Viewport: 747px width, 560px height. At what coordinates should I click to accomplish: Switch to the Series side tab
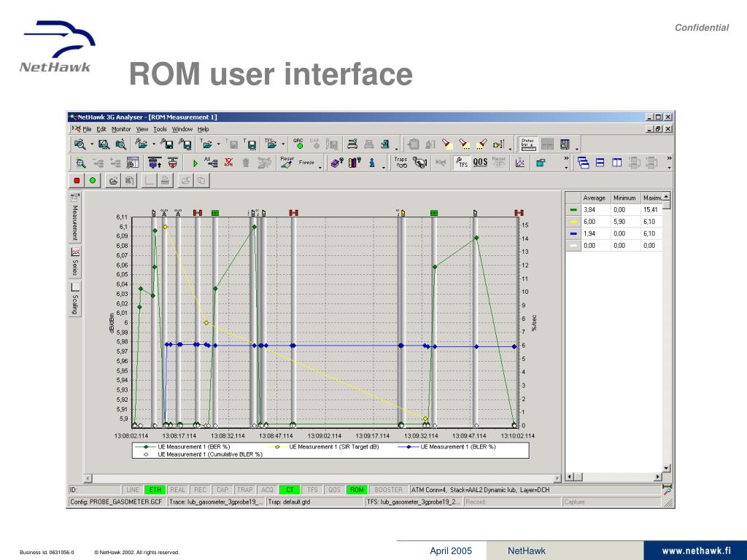(x=75, y=262)
